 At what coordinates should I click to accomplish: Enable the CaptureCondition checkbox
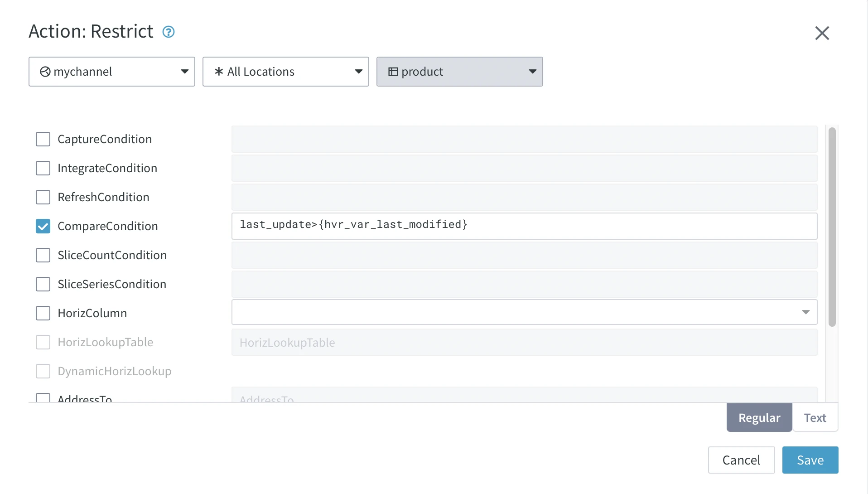click(x=43, y=139)
